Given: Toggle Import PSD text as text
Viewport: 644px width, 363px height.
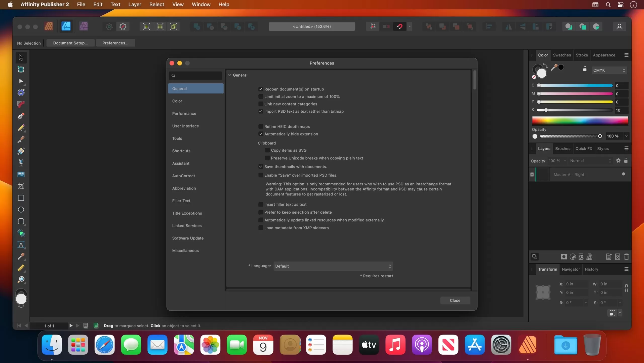Looking at the screenshot, I should click(261, 111).
